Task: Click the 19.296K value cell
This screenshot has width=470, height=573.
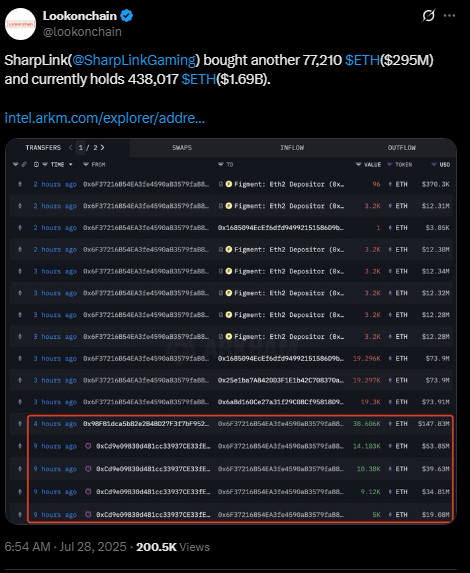Action: (367, 358)
